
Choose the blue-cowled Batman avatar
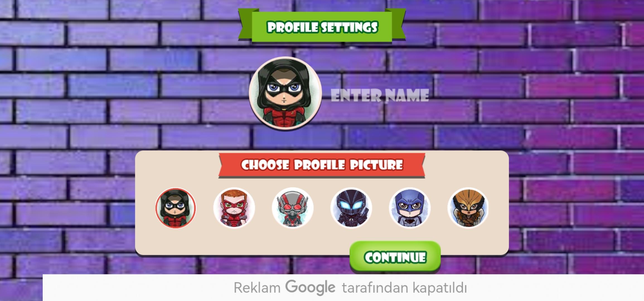pyautogui.click(x=410, y=208)
